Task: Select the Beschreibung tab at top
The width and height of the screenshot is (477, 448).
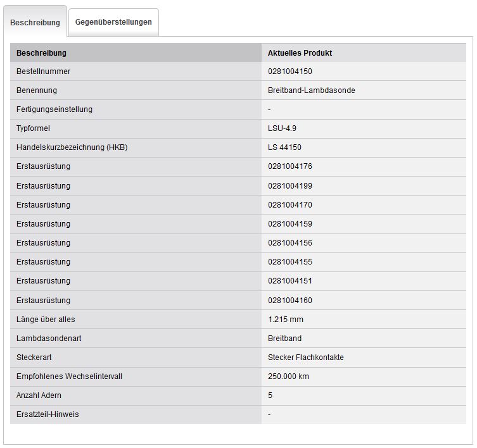Action: [x=35, y=22]
